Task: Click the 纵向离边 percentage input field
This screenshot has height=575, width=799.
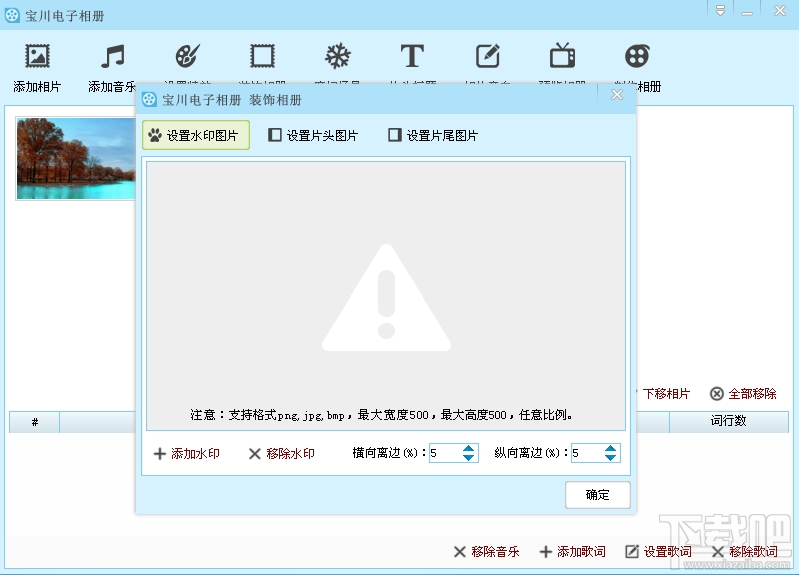Action: point(587,453)
